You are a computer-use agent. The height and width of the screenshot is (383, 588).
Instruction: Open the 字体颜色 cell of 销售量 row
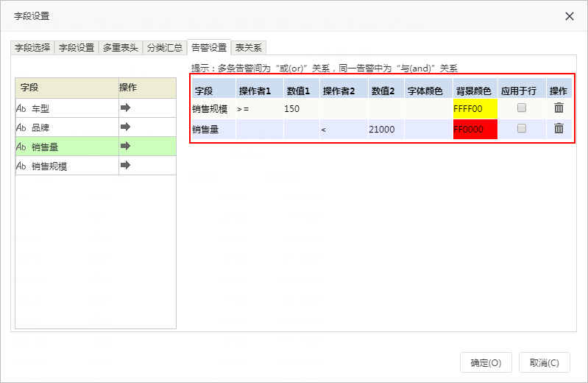[428, 130]
